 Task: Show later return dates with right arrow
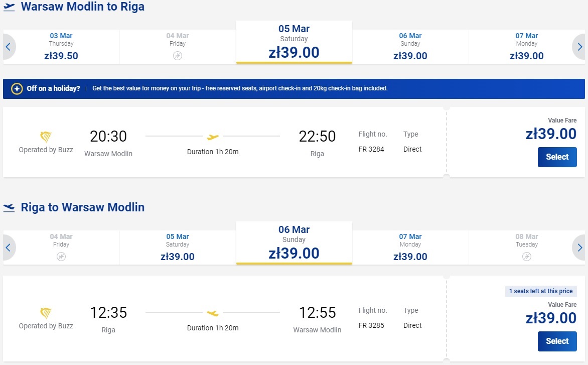[x=579, y=248]
